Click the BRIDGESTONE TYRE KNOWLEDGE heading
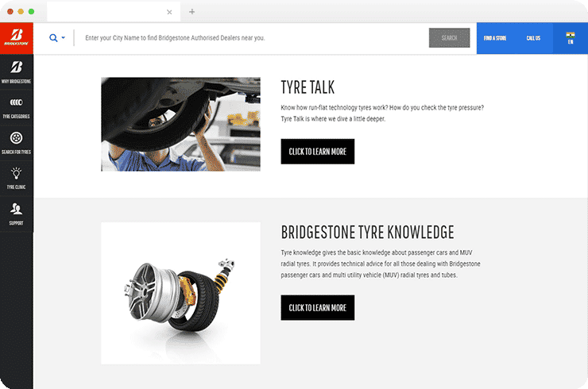The image size is (588, 389). 367,233
